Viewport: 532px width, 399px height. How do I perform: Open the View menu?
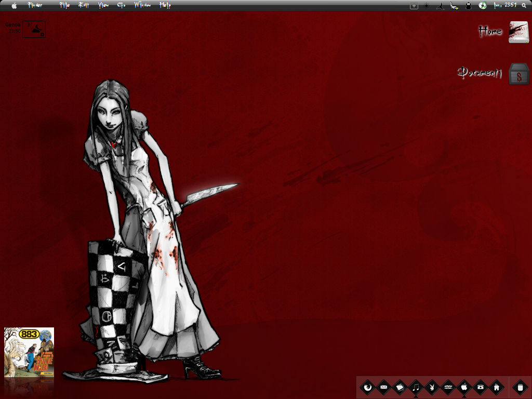103,5
